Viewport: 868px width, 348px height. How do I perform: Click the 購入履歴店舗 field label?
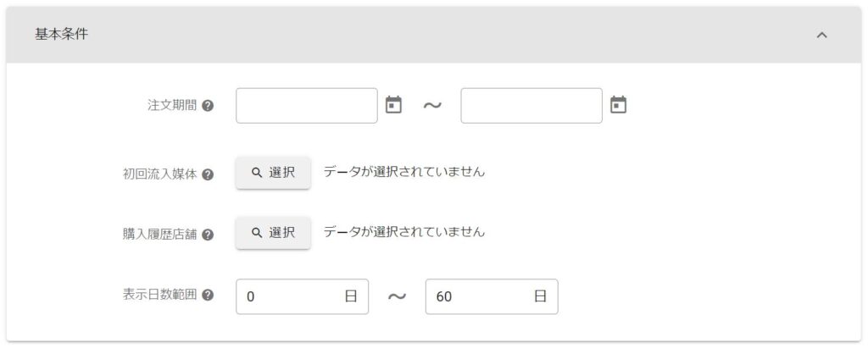click(x=159, y=235)
